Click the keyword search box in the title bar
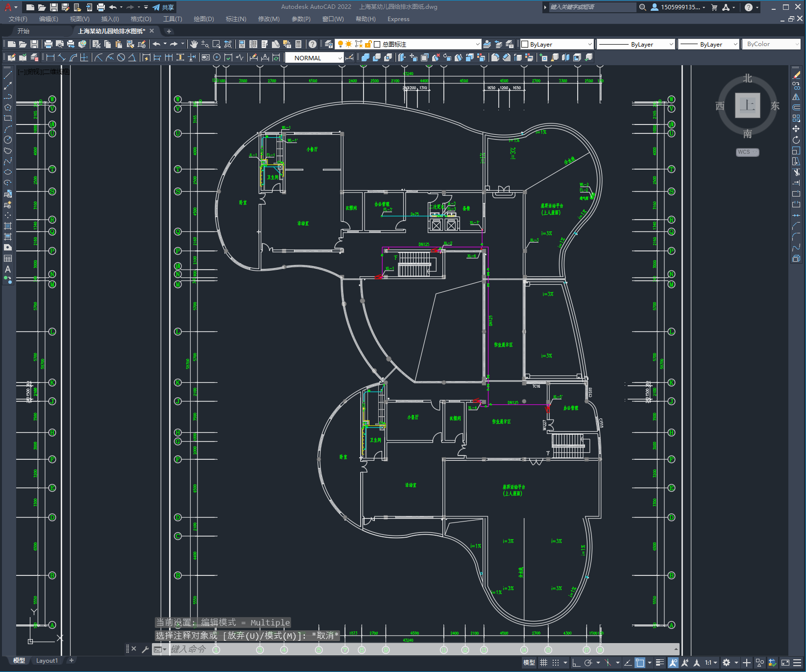 [592, 7]
